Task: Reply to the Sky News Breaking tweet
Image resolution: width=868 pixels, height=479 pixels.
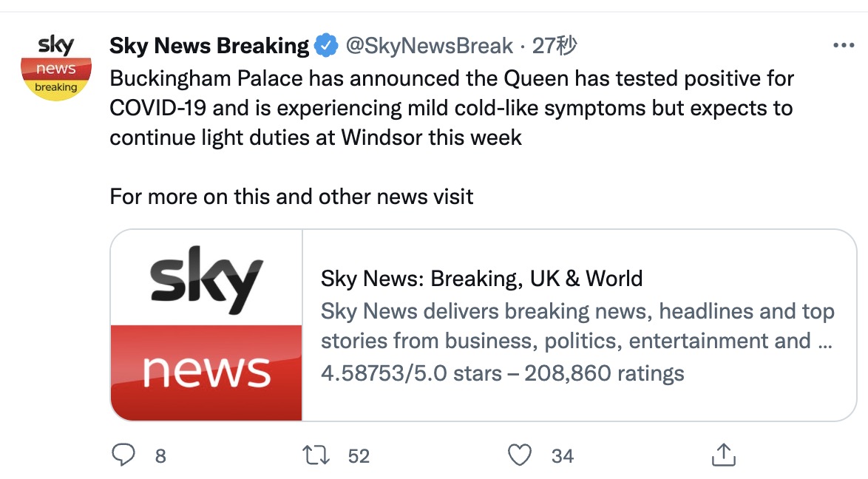Action: click(123, 455)
